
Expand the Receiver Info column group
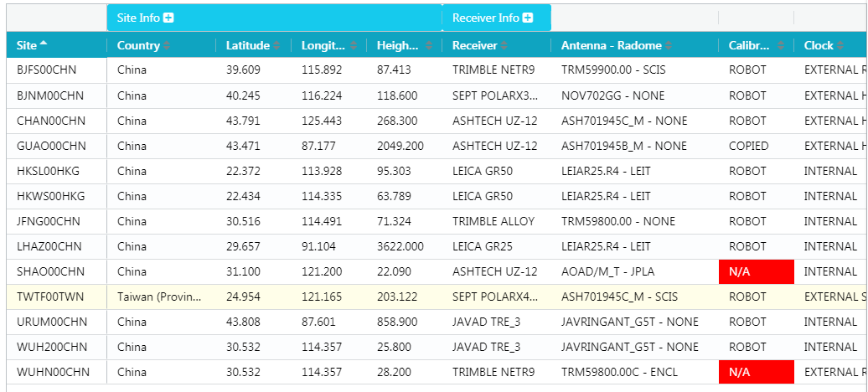pos(528,18)
